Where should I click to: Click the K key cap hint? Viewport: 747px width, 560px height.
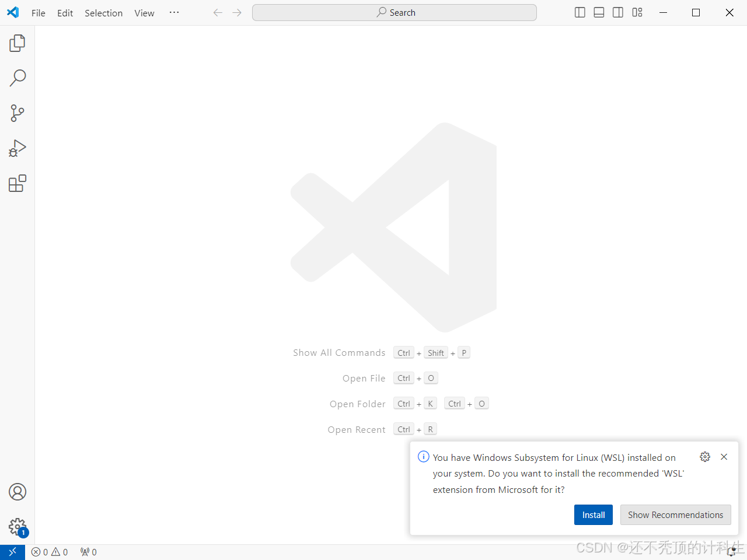pos(431,404)
